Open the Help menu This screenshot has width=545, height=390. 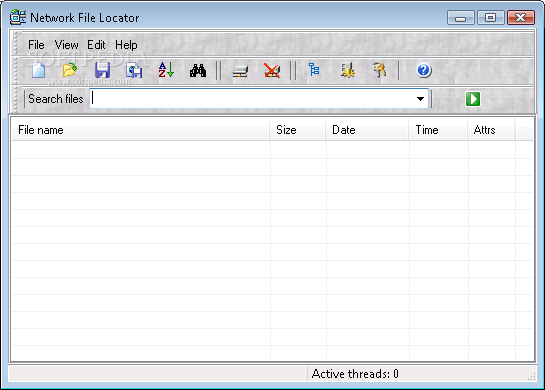[x=126, y=45]
